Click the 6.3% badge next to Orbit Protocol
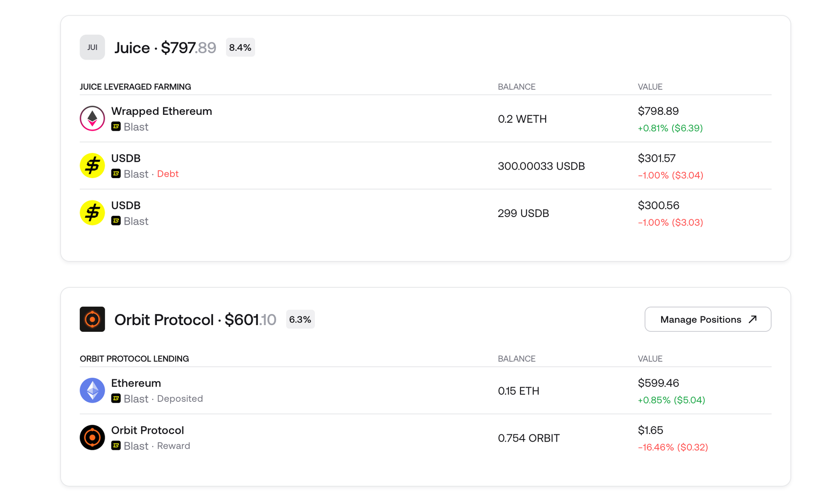 (300, 319)
